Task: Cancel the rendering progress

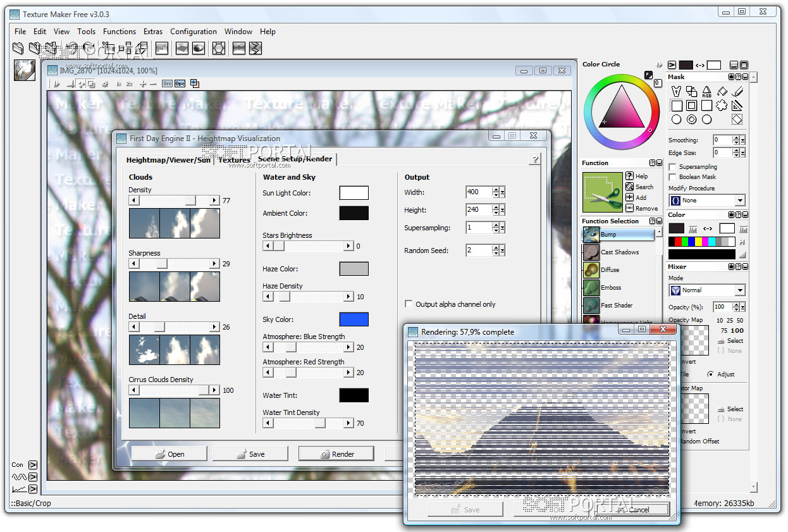Action: 632,509
